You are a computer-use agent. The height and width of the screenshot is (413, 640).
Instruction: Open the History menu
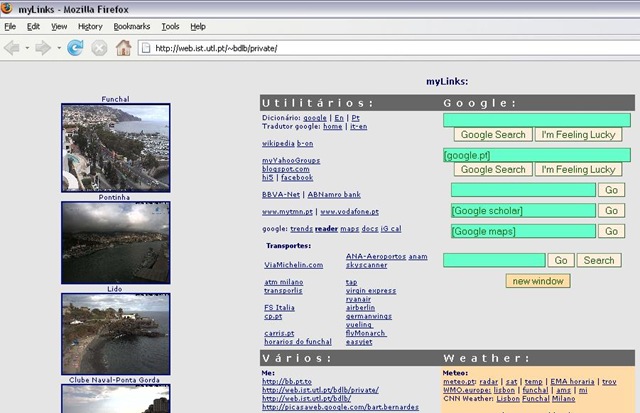pos(90,27)
